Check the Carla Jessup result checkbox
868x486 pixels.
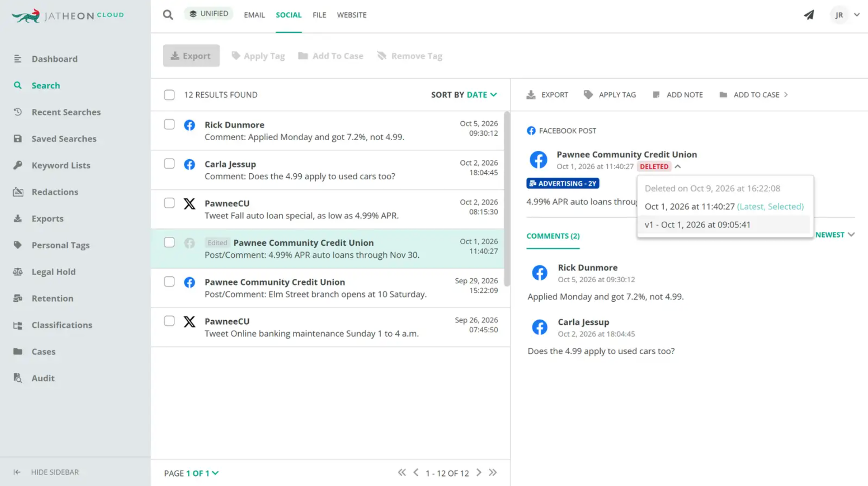coord(169,164)
